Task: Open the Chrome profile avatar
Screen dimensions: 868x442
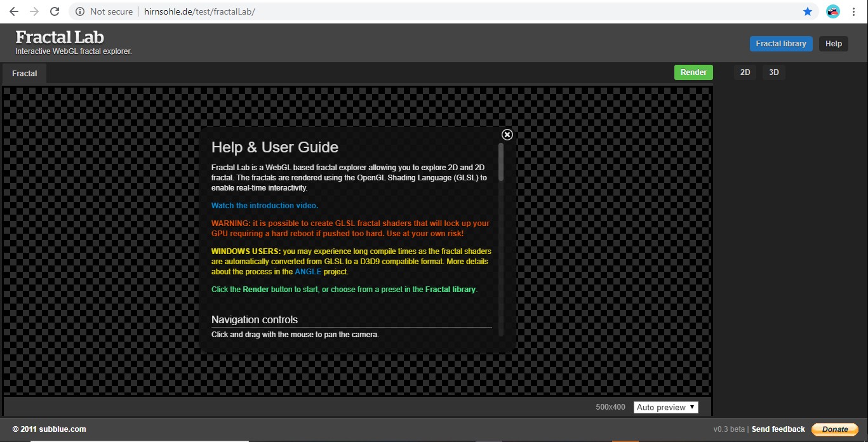Action: (832, 11)
